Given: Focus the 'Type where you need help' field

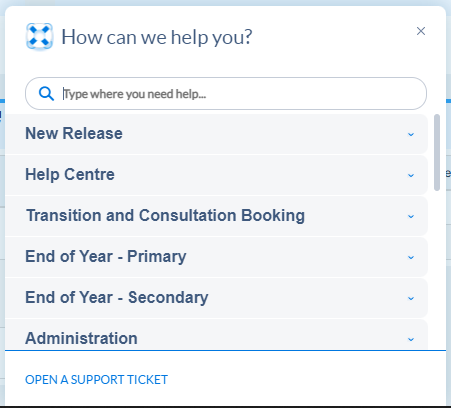Looking at the screenshot, I should coord(226,94).
